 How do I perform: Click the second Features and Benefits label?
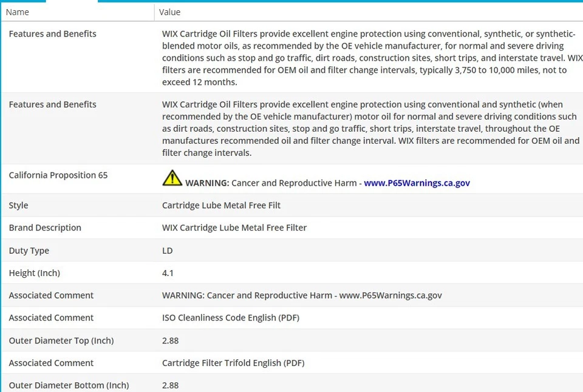tap(52, 104)
